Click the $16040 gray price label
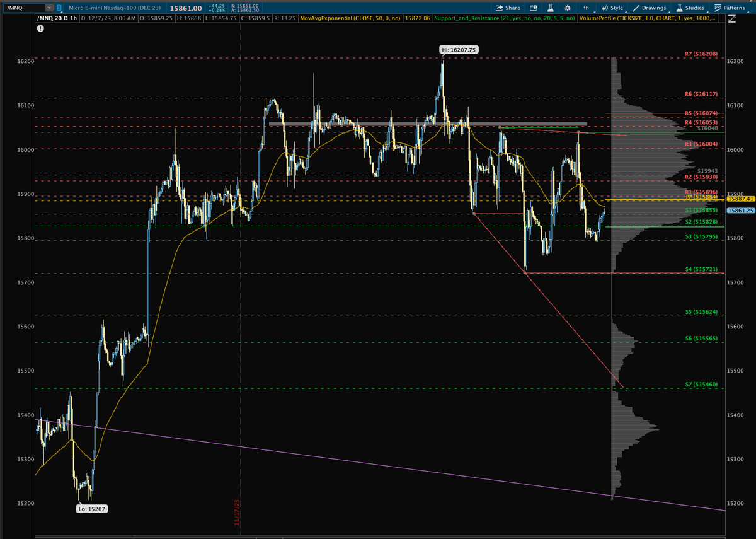 [x=707, y=128]
